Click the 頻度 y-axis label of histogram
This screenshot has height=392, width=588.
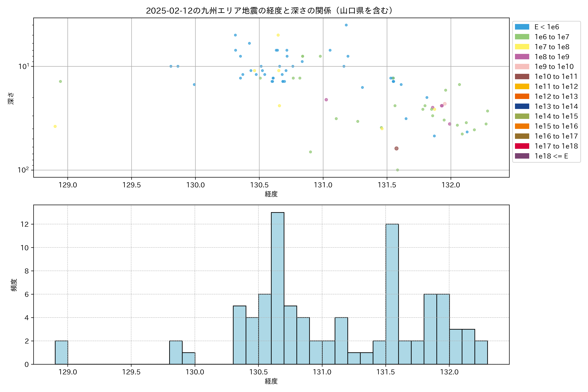pyautogui.click(x=14, y=285)
